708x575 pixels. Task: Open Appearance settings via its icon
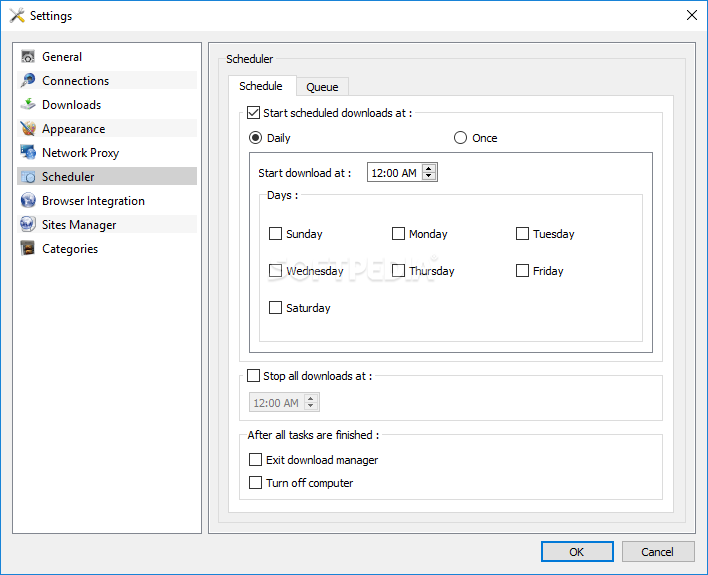[28, 129]
